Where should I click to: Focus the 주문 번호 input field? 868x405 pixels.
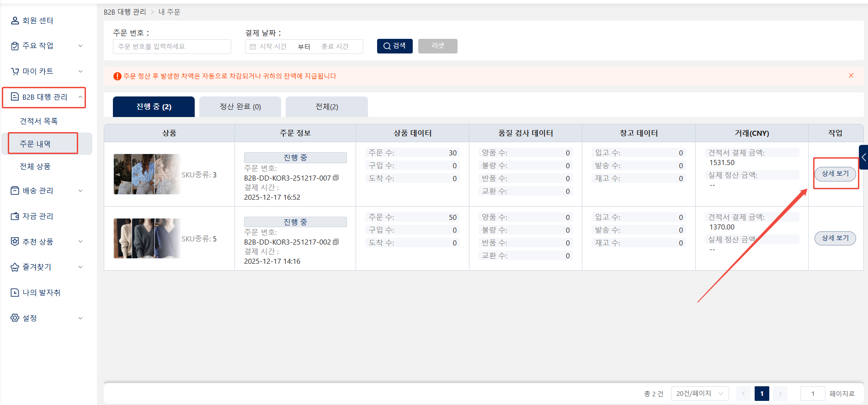172,47
